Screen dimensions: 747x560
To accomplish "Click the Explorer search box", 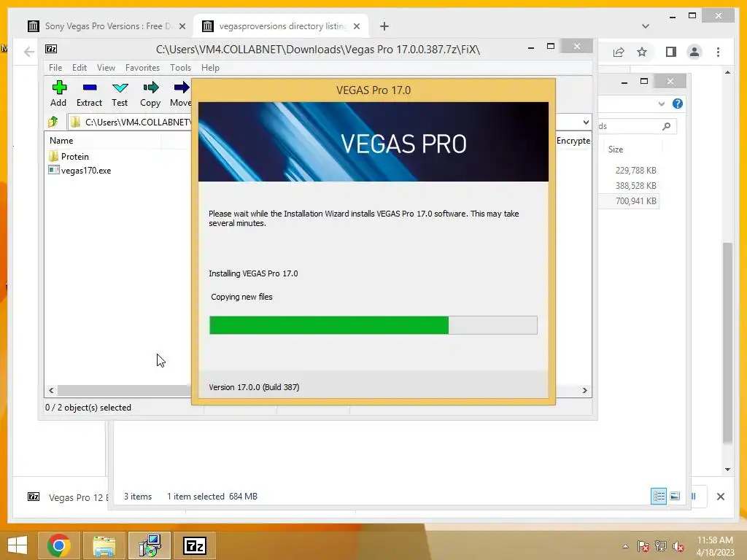I will 636,125.
